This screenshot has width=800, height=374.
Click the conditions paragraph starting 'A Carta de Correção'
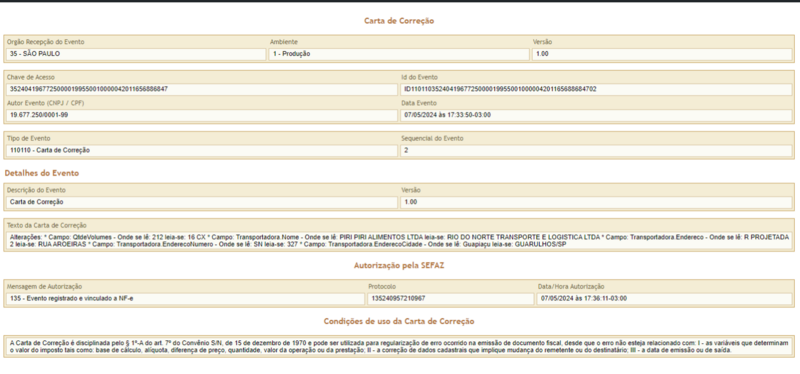pyautogui.click(x=399, y=347)
